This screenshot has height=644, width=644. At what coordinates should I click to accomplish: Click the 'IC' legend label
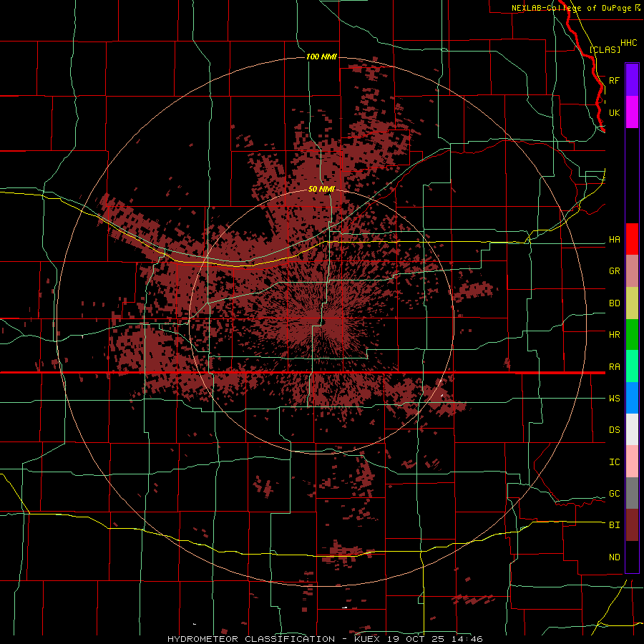coord(614,462)
